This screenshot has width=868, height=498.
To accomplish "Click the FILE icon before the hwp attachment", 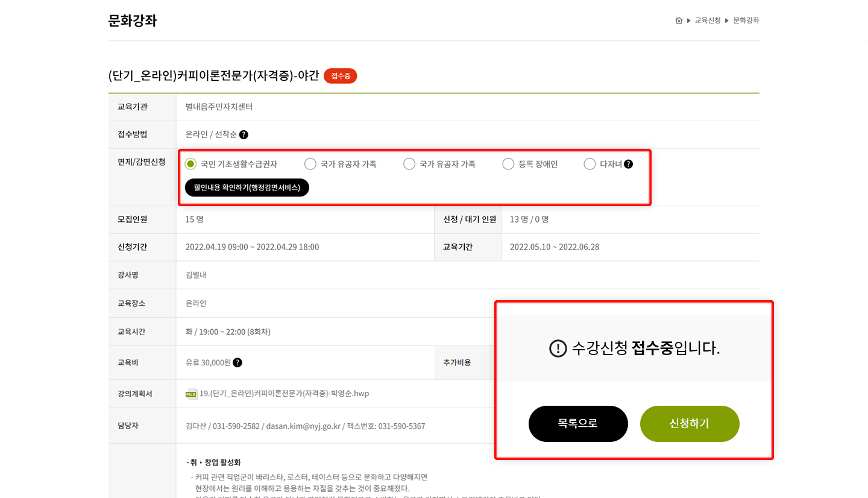I will tap(191, 394).
